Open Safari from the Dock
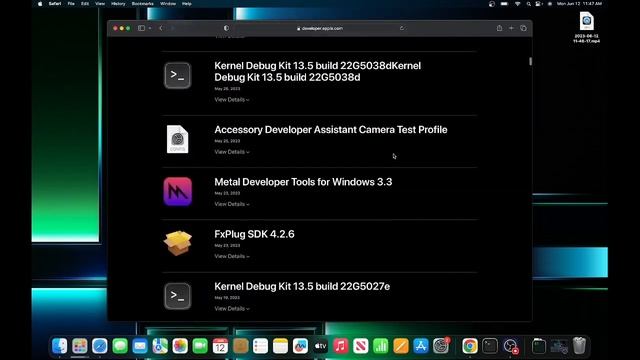 (100, 346)
